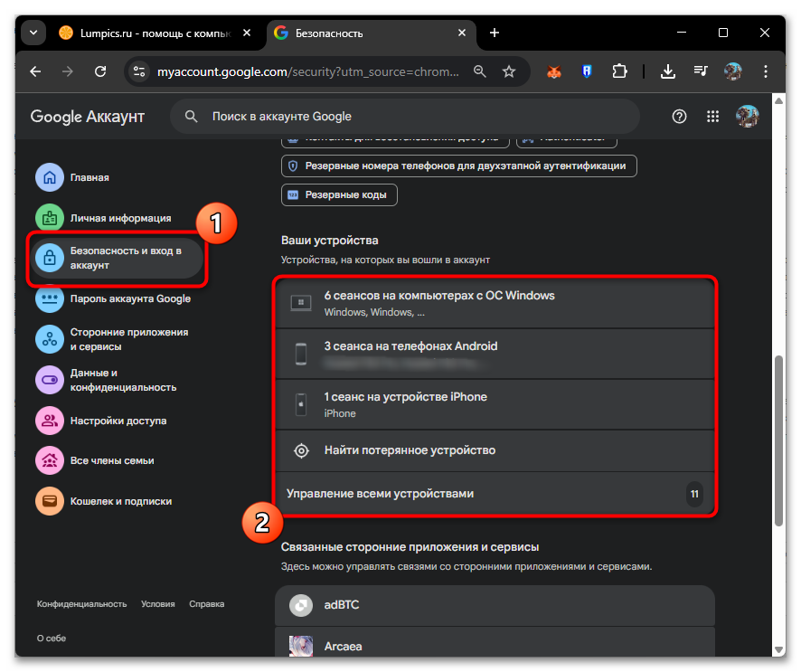Click the address bar URL
801x672 pixels.
pyautogui.click(x=308, y=72)
